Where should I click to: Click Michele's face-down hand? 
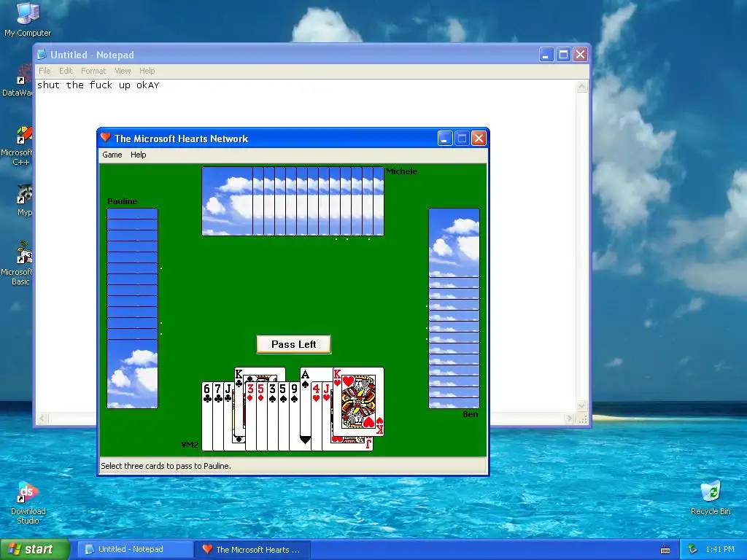293,201
